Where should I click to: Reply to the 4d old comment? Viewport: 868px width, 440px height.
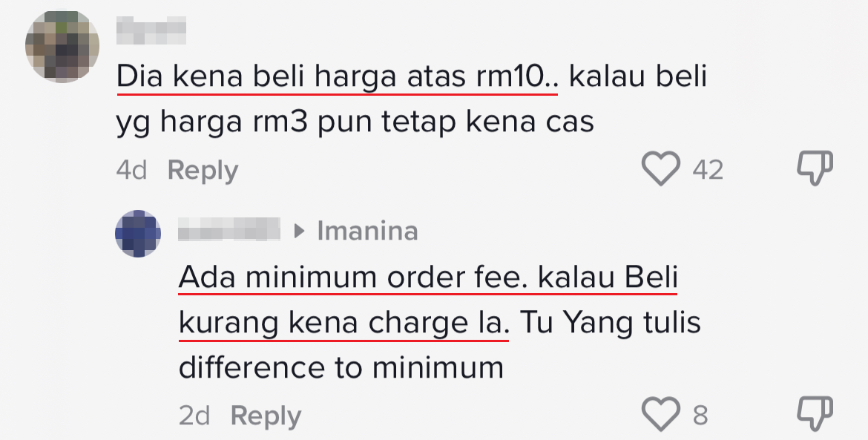[203, 171]
